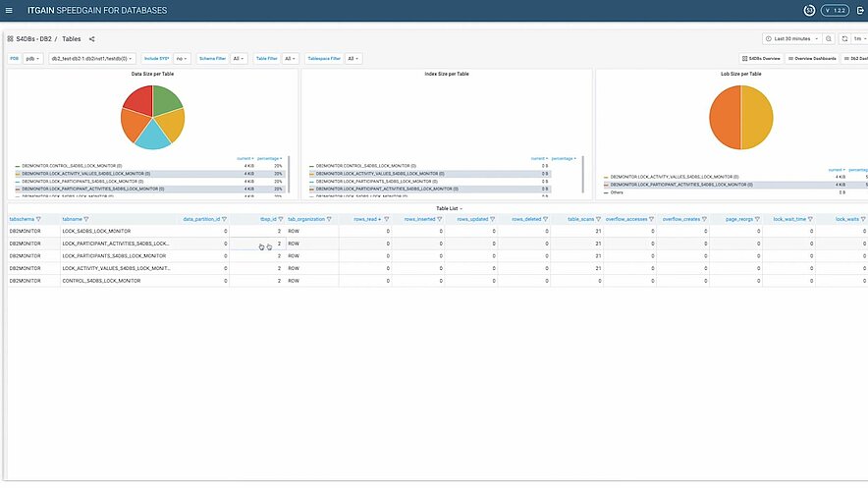Click the share dashboard icon
This screenshot has height=488, width=868.
91,39
